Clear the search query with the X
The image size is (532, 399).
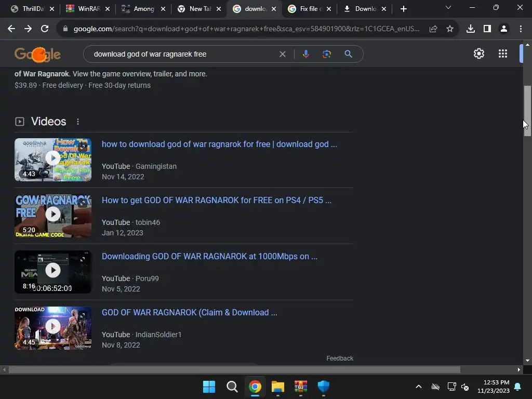pyautogui.click(x=282, y=54)
